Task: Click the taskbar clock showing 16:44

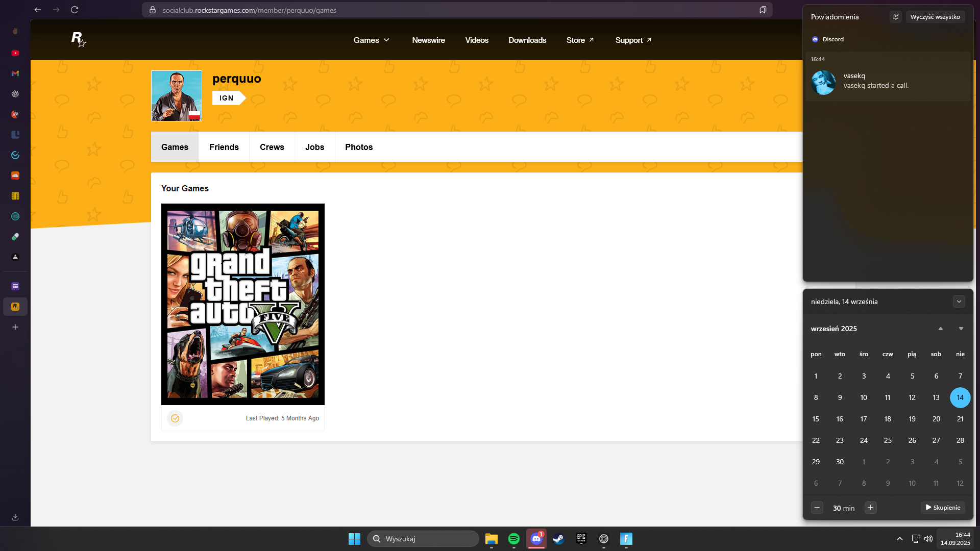Action: point(955,539)
